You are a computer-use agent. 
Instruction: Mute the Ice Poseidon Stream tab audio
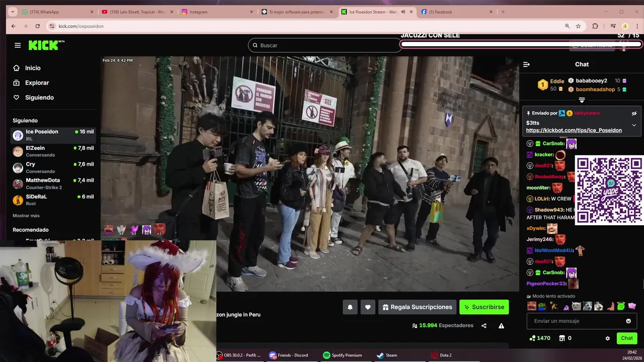click(x=403, y=12)
